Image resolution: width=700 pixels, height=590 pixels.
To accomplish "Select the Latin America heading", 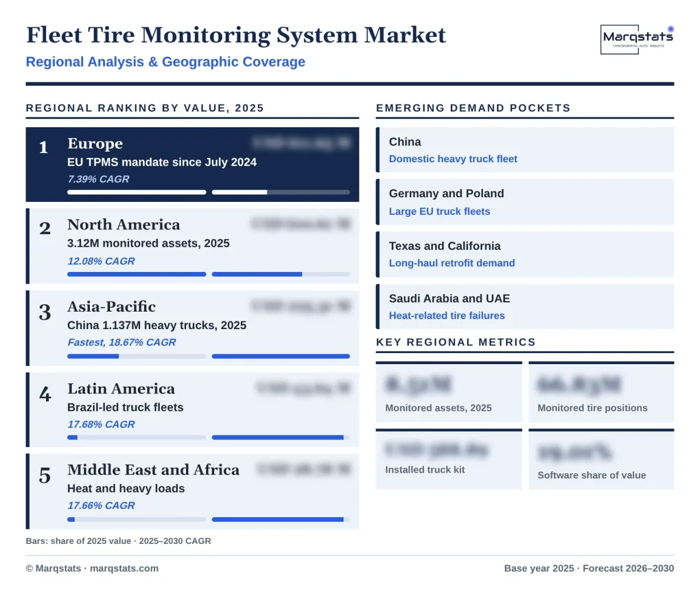I will pos(121,389).
